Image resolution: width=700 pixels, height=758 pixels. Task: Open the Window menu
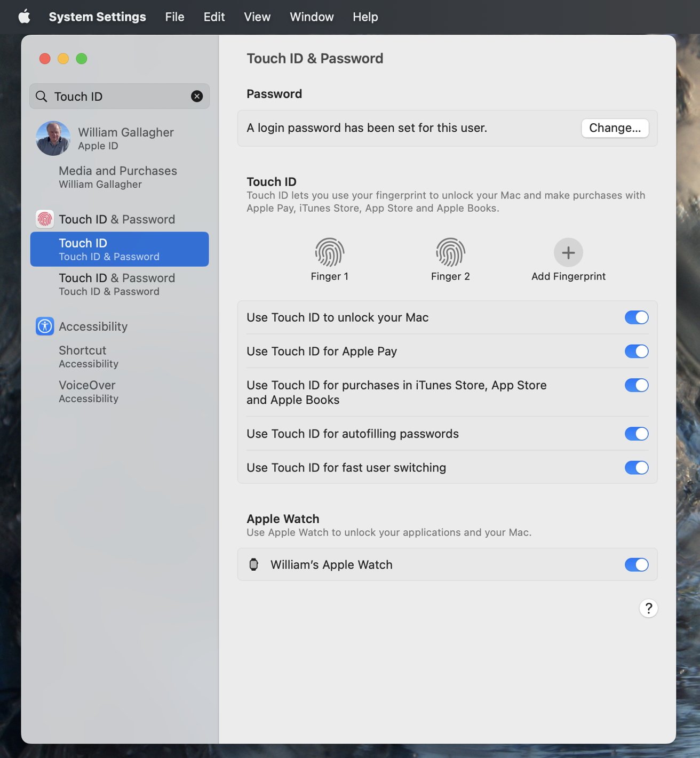pos(312,17)
